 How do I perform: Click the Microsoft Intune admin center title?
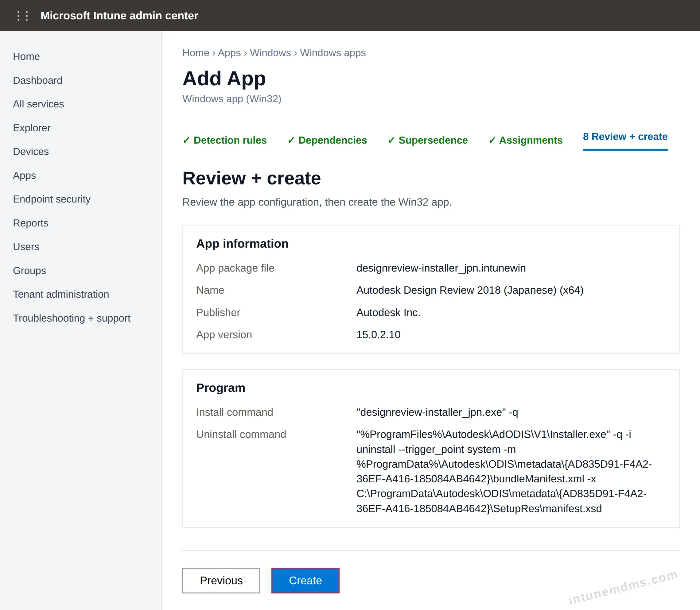point(119,16)
